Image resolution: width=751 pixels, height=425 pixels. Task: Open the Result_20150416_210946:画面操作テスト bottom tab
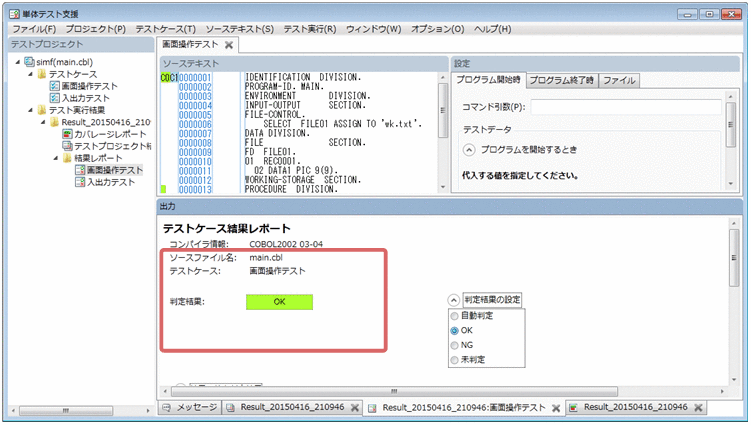point(464,408)
